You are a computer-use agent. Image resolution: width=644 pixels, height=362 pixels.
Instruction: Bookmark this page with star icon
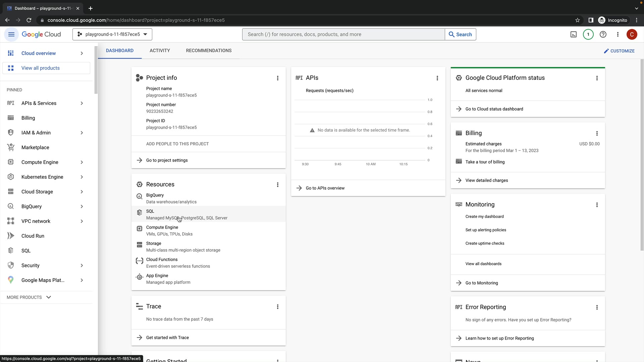[x=577, y=20]
